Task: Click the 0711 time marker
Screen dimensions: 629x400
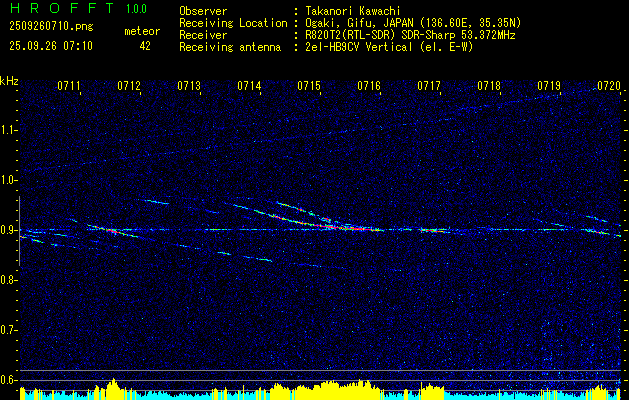Action: [69, 86]
